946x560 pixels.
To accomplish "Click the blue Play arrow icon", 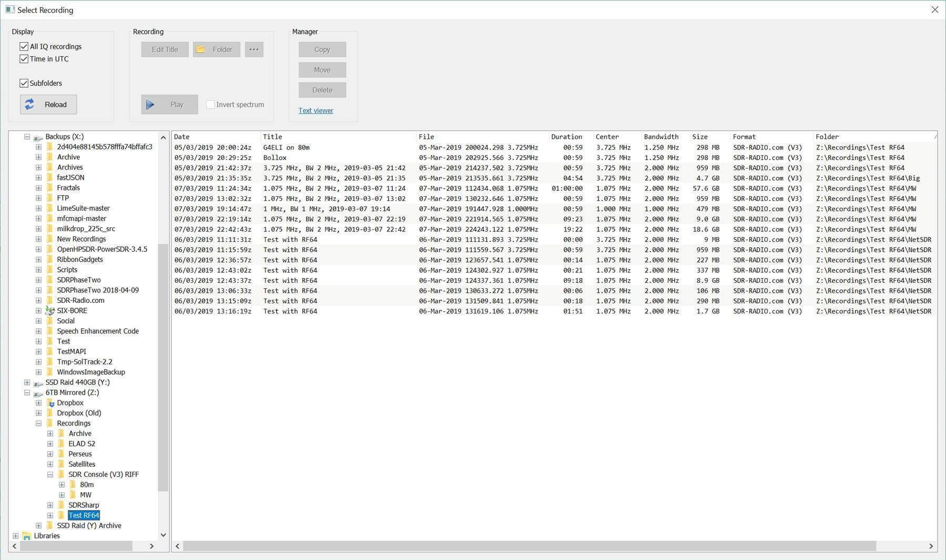I will point(151,104).
